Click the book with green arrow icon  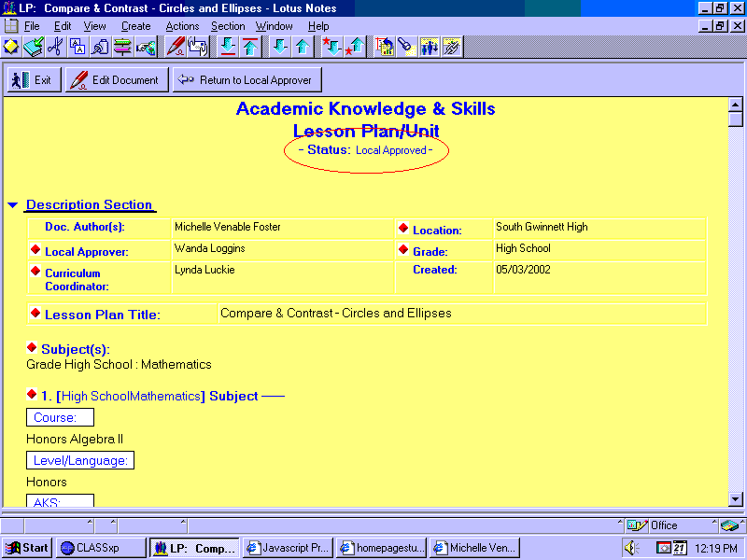click(x=34, y=47)
